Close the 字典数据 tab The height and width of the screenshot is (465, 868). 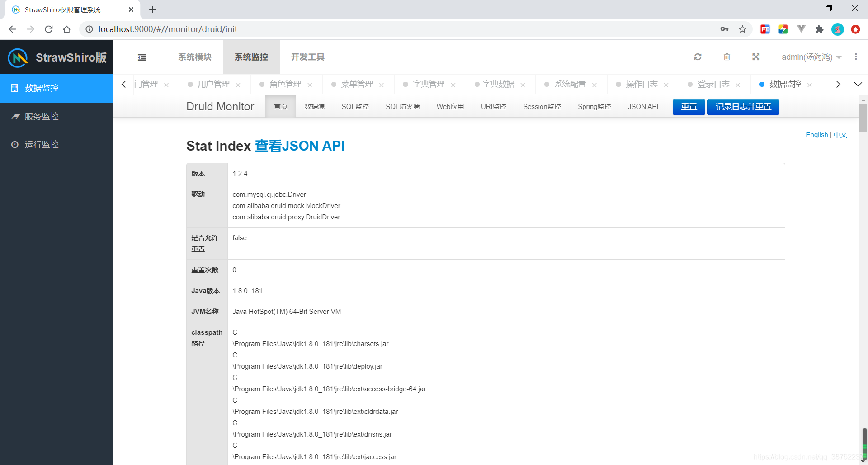[523, 85]
